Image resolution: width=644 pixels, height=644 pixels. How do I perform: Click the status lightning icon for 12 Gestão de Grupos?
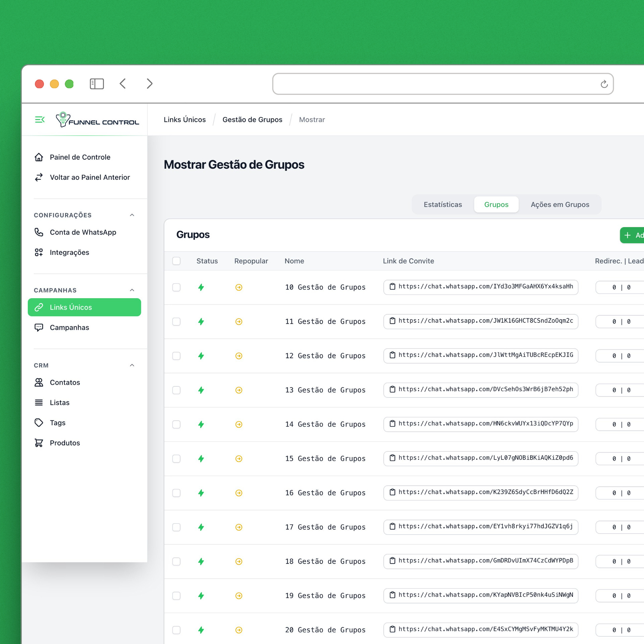click(201, 356)
